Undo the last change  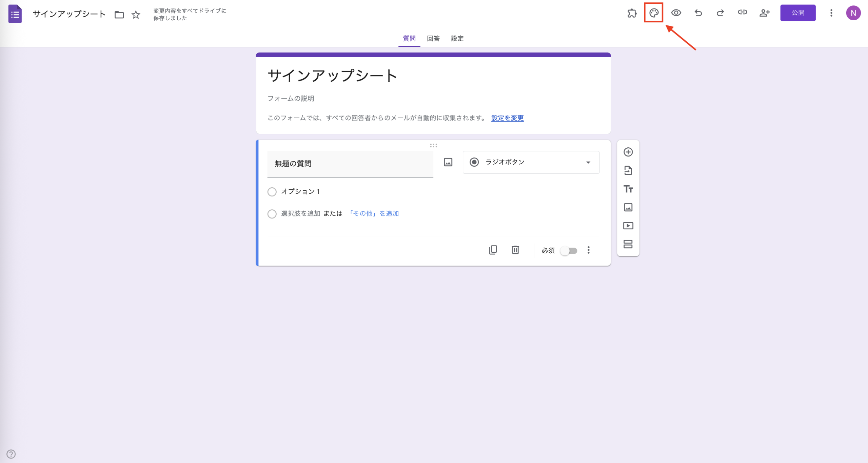(x=698, y=13)
